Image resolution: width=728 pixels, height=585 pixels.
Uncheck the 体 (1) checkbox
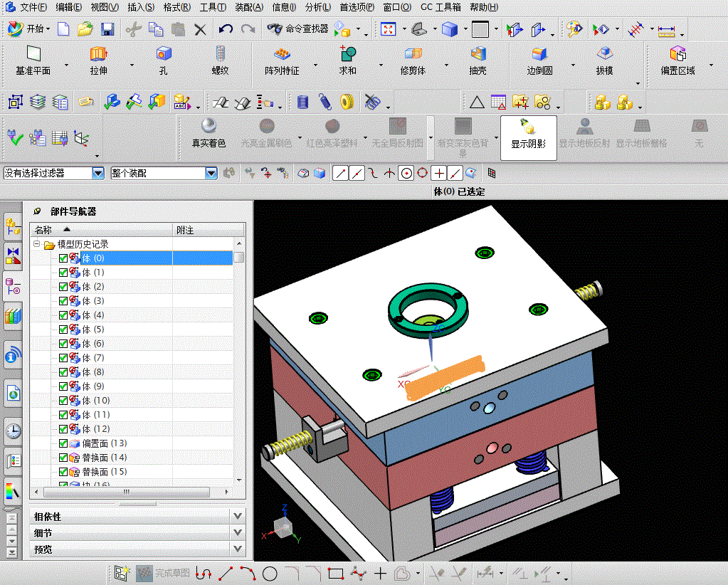pos(63,273)
